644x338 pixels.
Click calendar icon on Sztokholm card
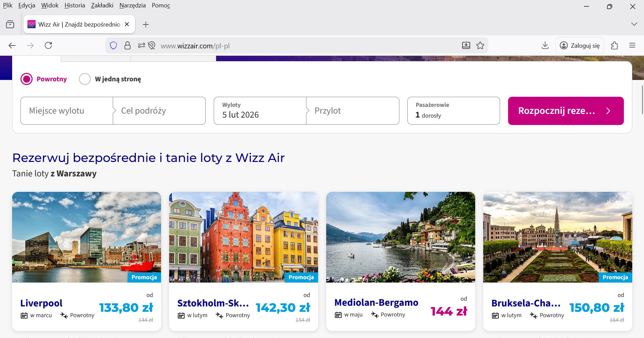click(x=181, y=315)
